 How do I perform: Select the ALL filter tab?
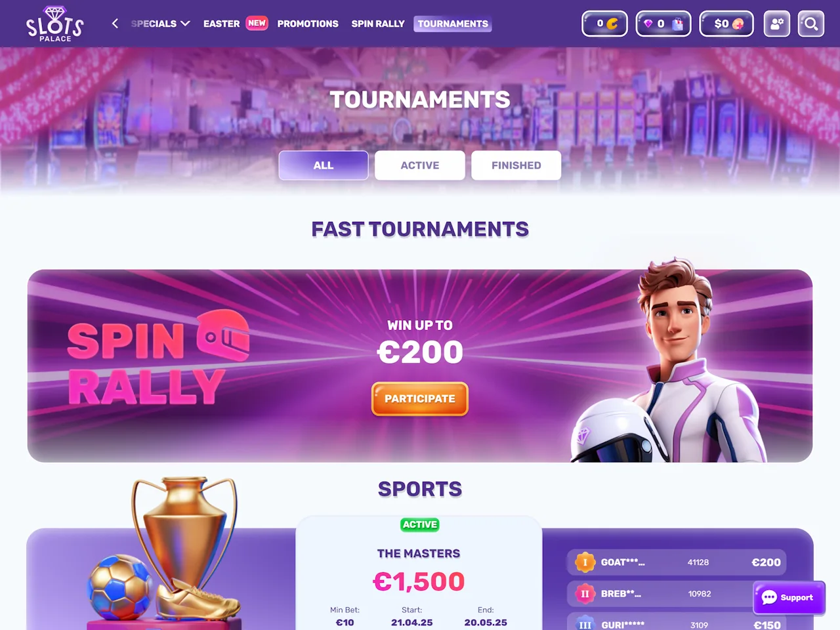324,165
